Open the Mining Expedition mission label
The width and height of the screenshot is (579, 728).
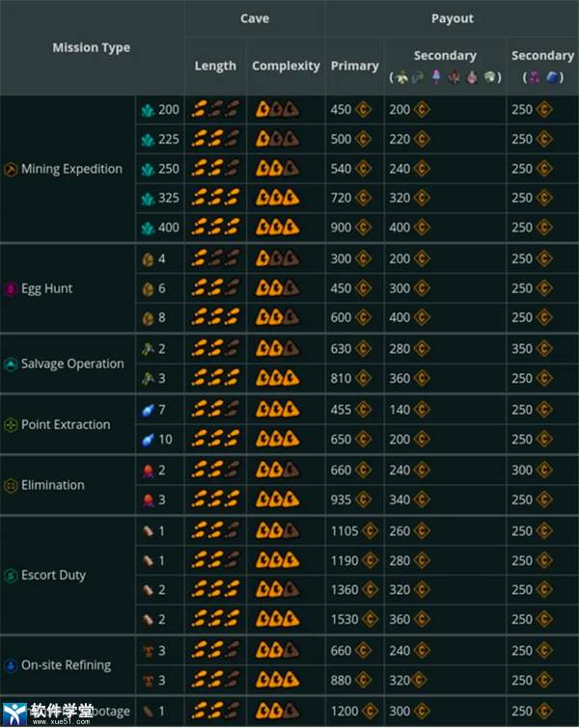71,169
